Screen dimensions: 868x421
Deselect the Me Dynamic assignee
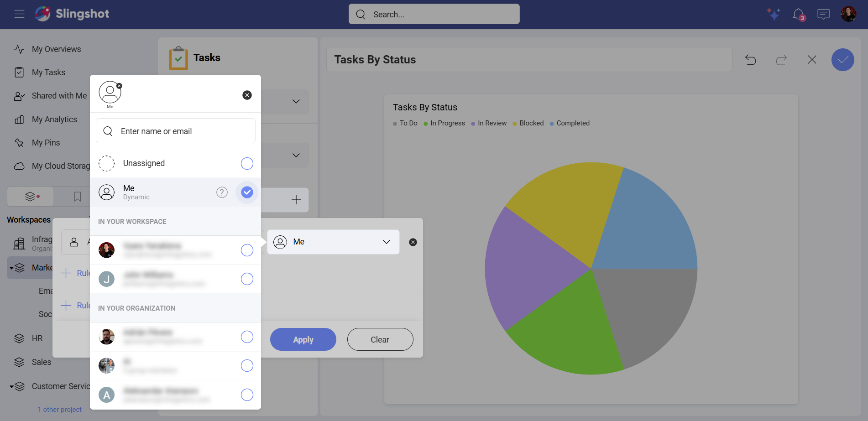pos(247,192)
